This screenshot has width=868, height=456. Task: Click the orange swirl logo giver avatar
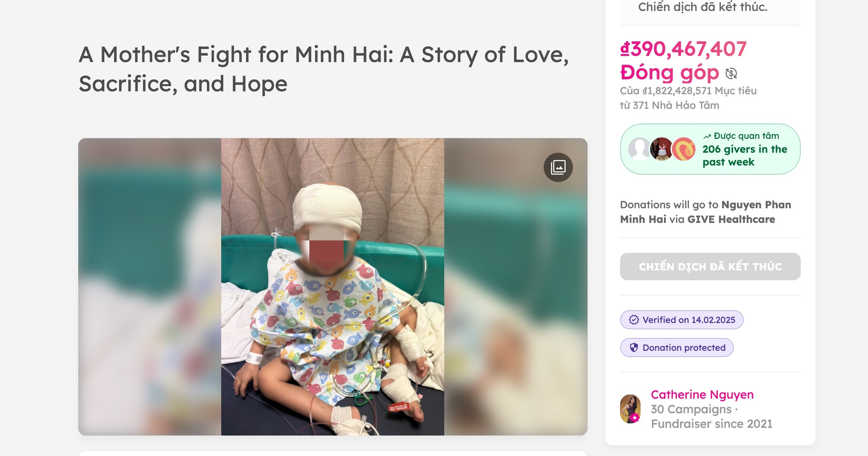pos(684,149)
